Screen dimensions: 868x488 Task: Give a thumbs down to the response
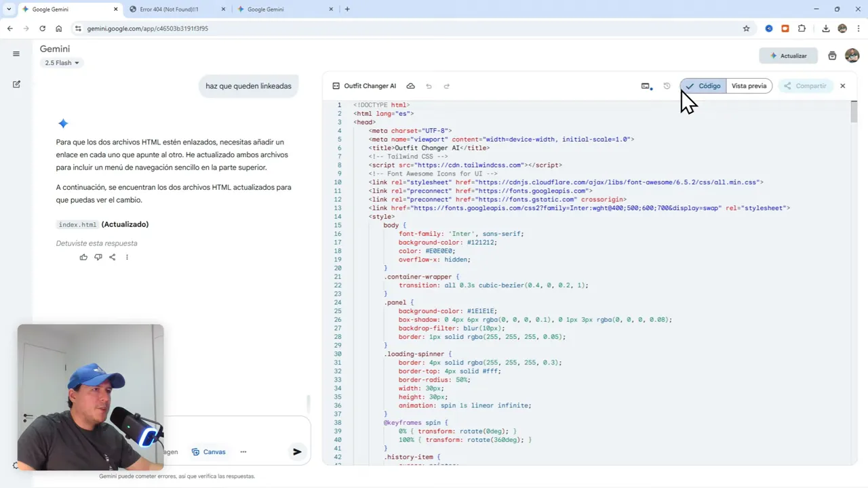point(98,257)
